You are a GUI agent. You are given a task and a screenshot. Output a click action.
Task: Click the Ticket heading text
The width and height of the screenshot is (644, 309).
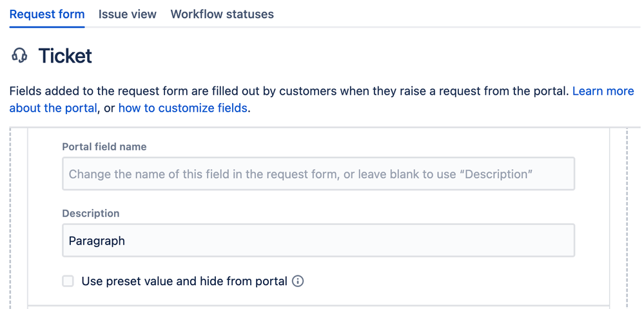(x=65, y=56)
